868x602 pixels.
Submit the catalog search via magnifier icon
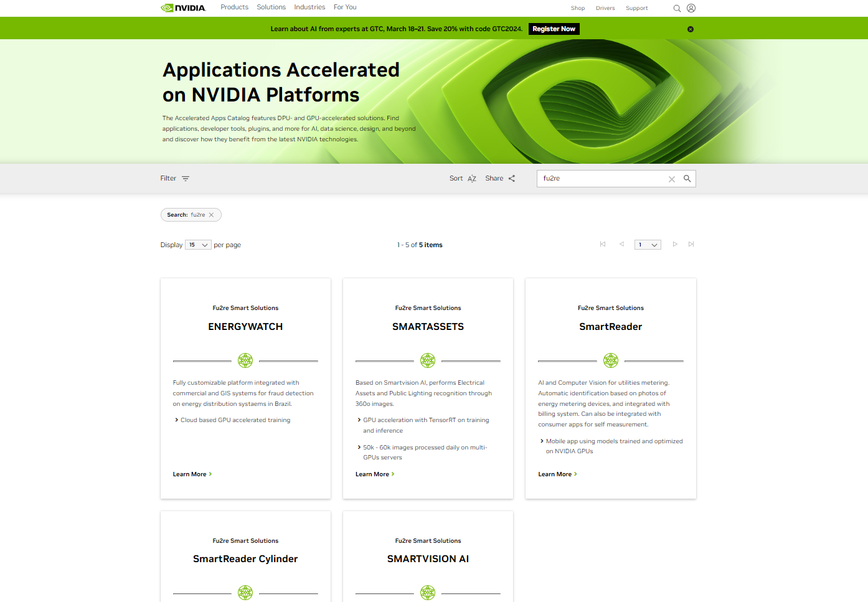[x=687, y=179]
